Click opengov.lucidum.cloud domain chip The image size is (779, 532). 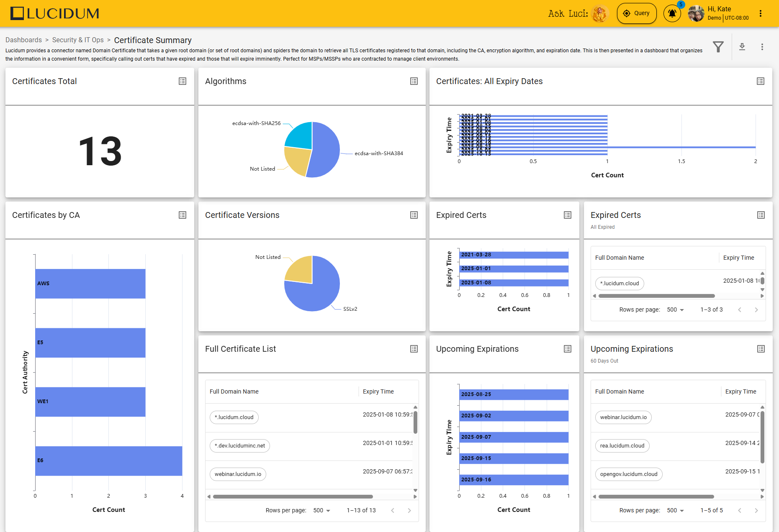pyautogui.click(x=629, y=474)
